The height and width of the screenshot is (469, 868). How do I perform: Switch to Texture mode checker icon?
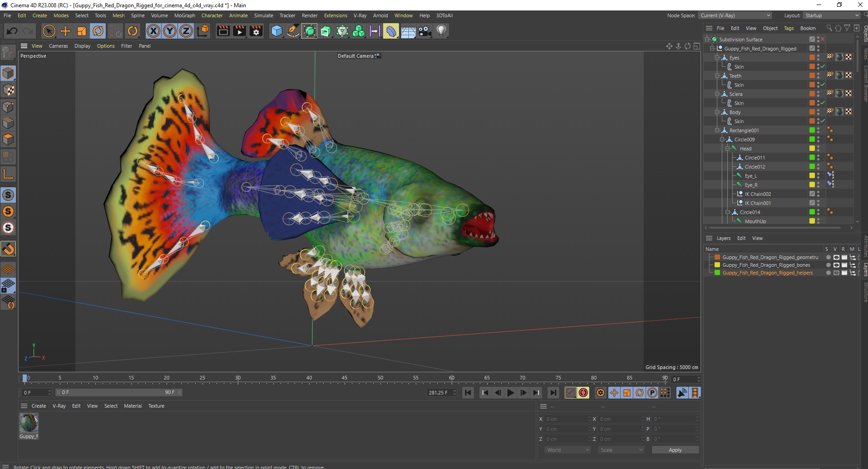[8, 90]
